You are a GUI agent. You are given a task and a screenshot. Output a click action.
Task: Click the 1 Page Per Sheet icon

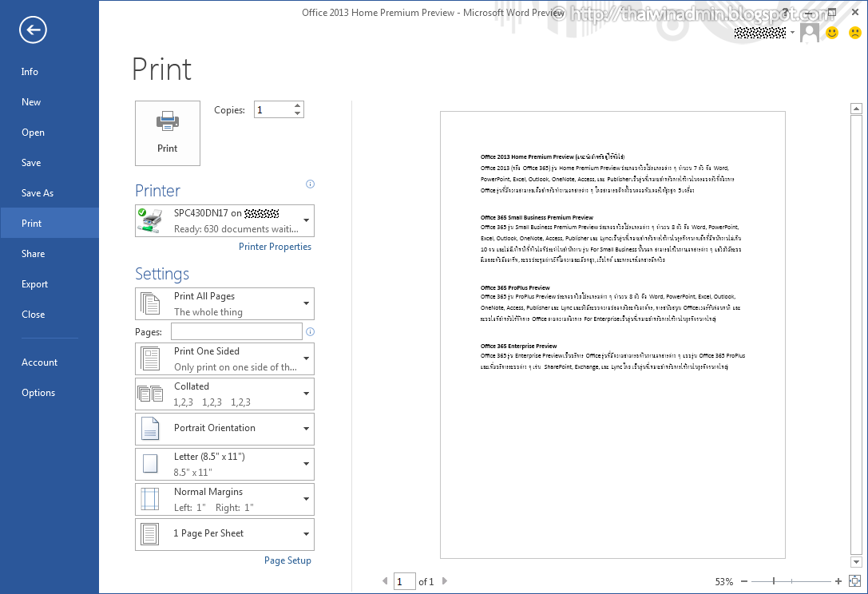pyautogui.click(x=150, y=533)
